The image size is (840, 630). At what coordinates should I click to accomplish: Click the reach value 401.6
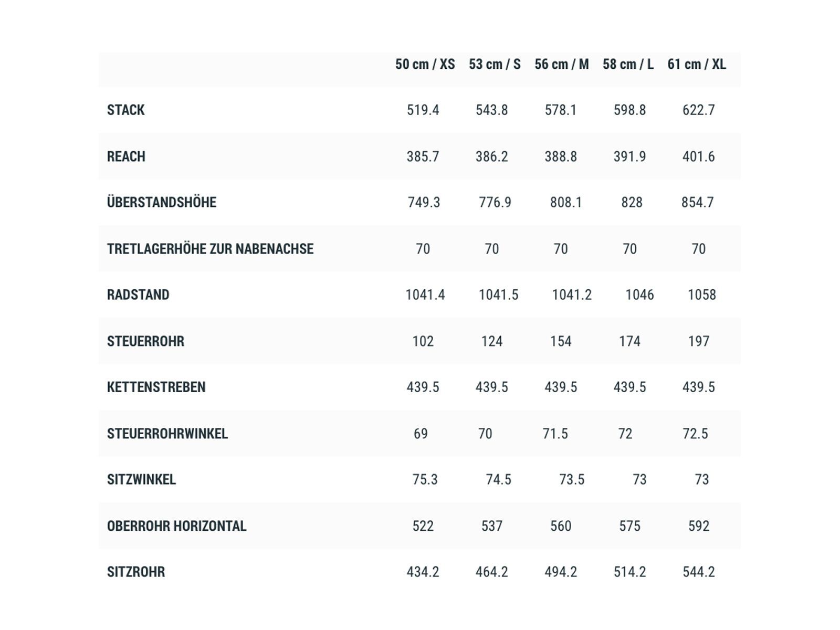point(698,156)
